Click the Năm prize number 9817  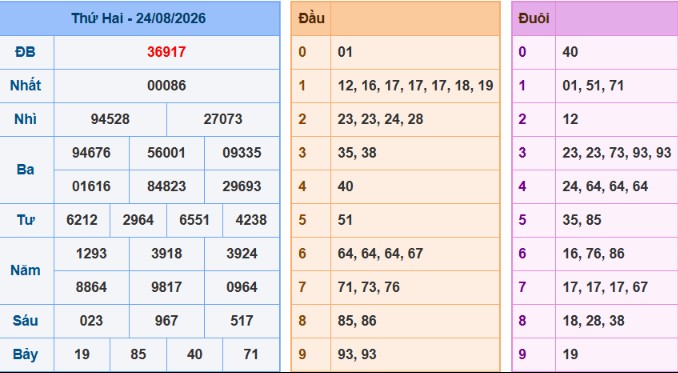[166, 287]
